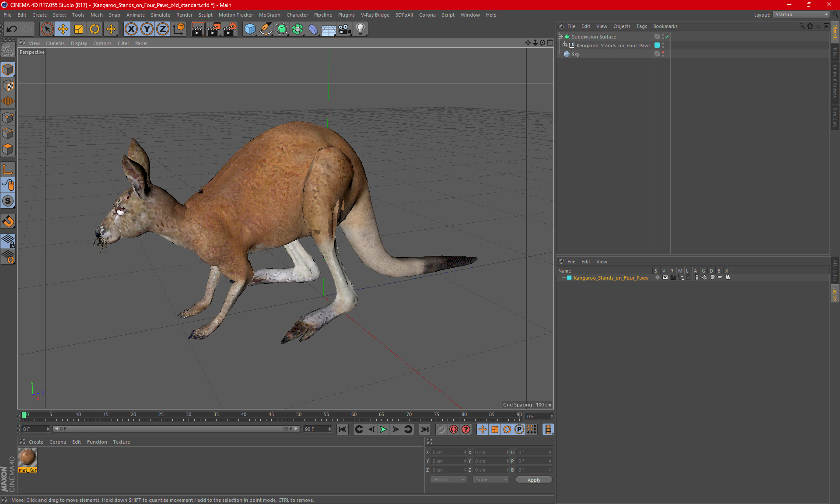840x504 pixels.
Task: Add a Floor environment object
Action: pyautogui.click(x=329, y=29)
